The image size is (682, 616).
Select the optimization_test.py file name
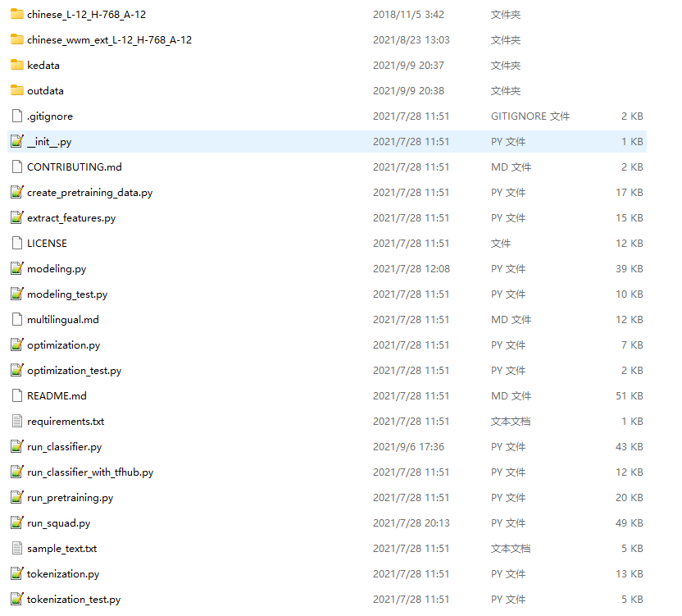[75, 371]
